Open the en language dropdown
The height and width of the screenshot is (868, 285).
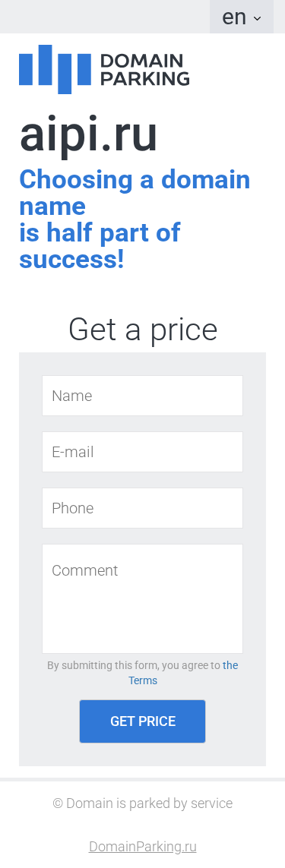pyautogui.click(x=241, y=17)
